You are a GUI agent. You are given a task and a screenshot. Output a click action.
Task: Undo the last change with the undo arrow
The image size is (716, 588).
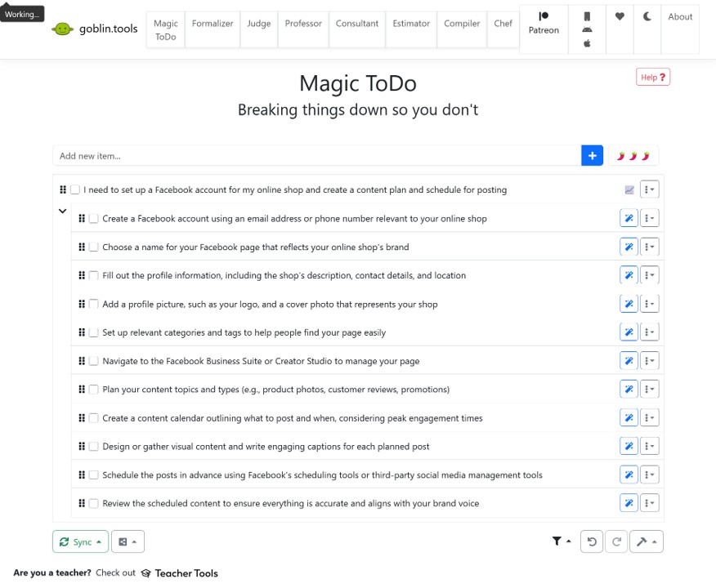(591, 541)
